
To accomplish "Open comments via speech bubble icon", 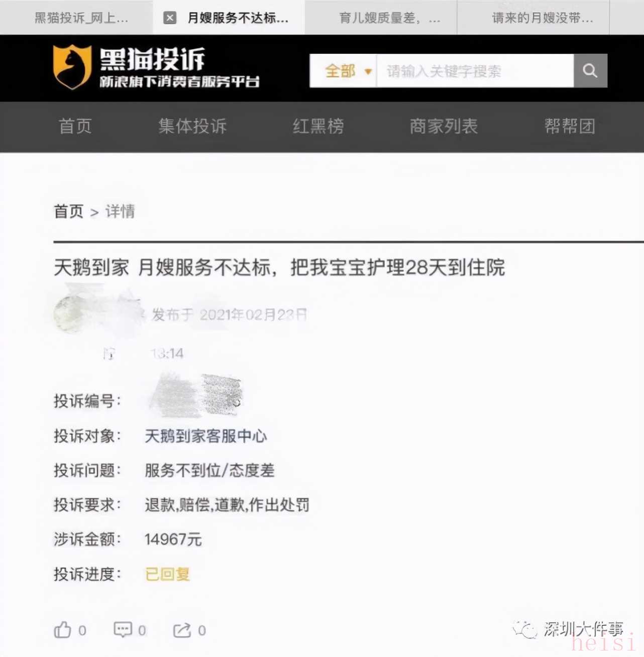I will [x=123, y=630].
